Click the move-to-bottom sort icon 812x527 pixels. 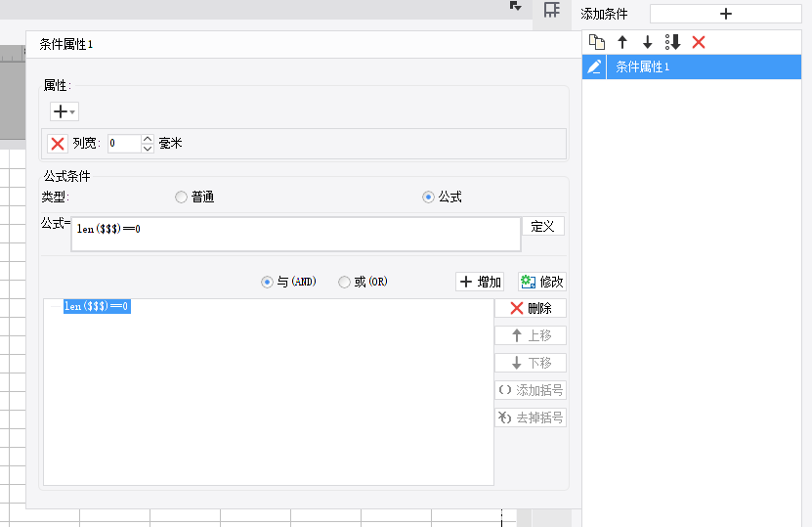[672, 42]
